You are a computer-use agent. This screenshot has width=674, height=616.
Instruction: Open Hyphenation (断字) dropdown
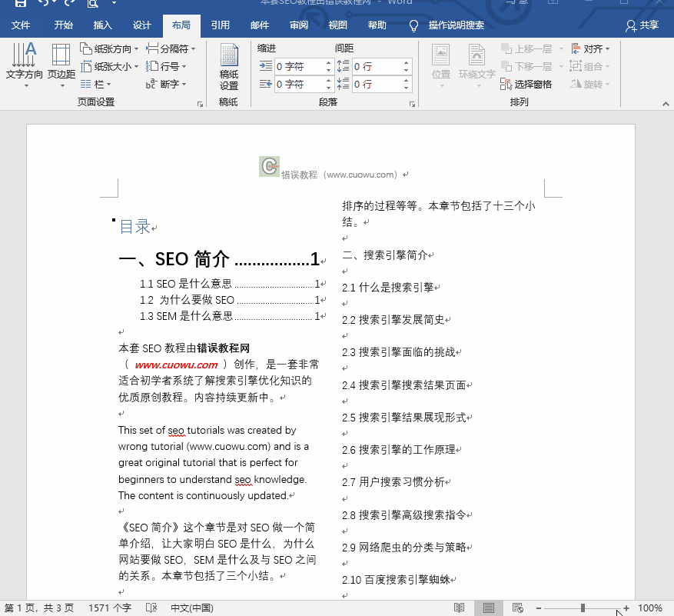(x=166, y=84)
